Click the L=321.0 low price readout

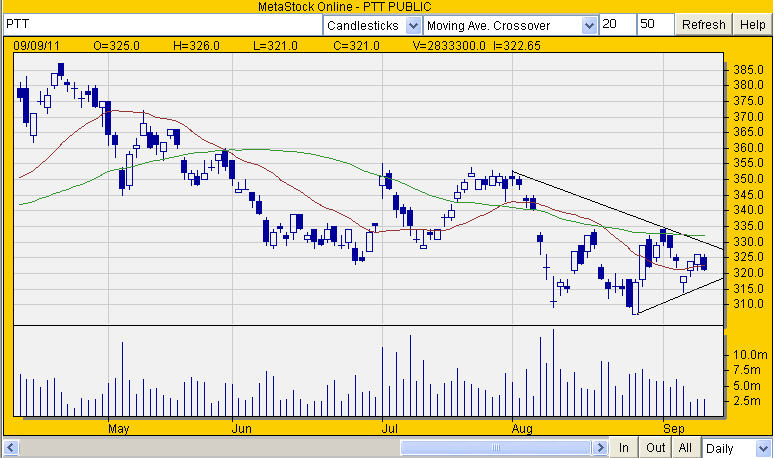[x=275, y=46]
